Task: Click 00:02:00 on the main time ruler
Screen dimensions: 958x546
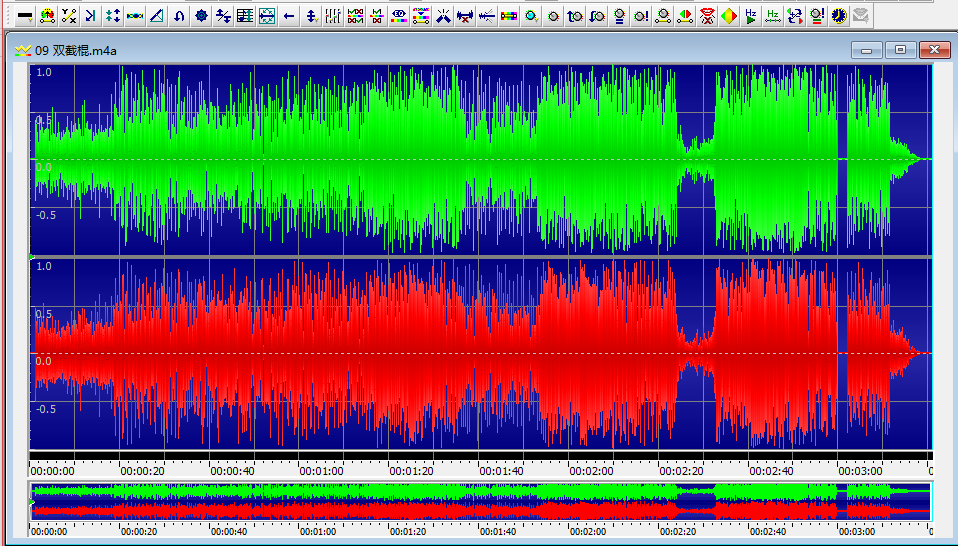Action: coord(591,471)
